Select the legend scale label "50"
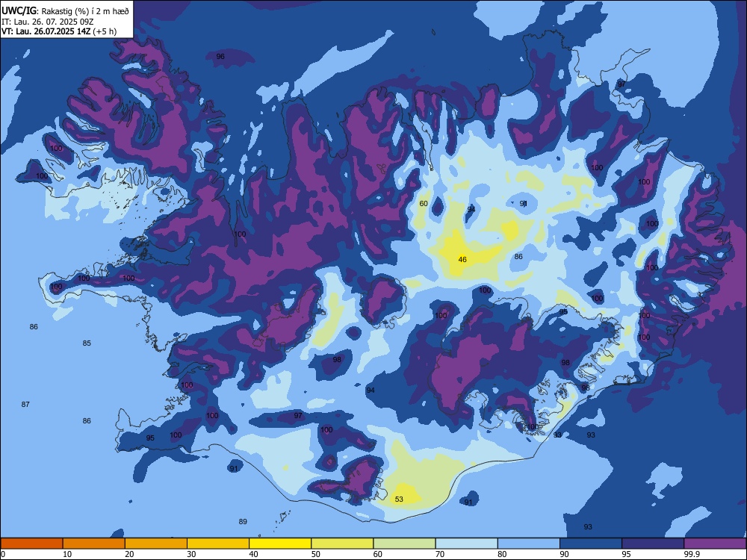The height and width of the screenshot is (560, 747). (315, 554)
